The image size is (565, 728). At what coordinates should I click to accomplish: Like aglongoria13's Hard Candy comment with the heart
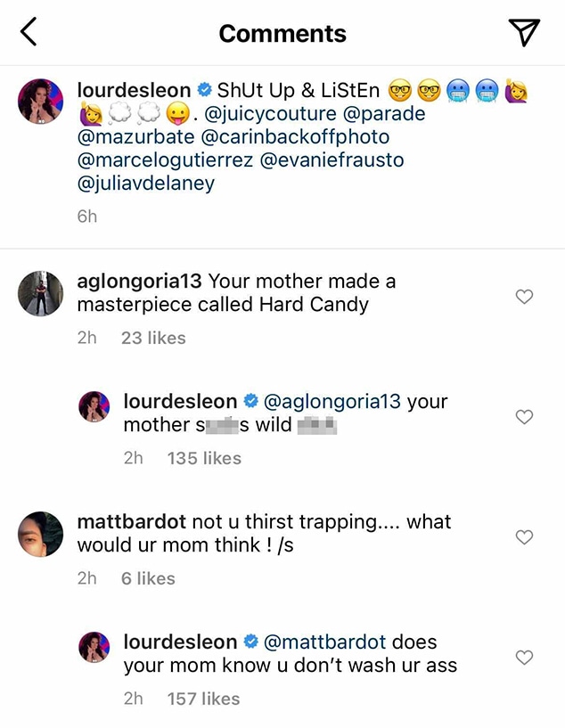tap(523, 297)
